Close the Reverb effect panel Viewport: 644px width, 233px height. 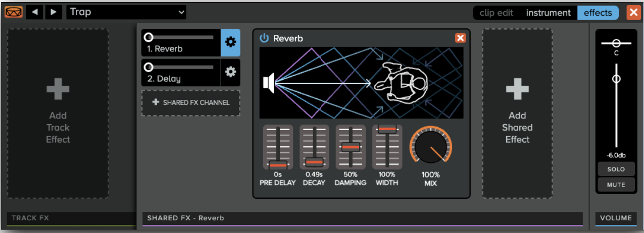click(460, 38)
